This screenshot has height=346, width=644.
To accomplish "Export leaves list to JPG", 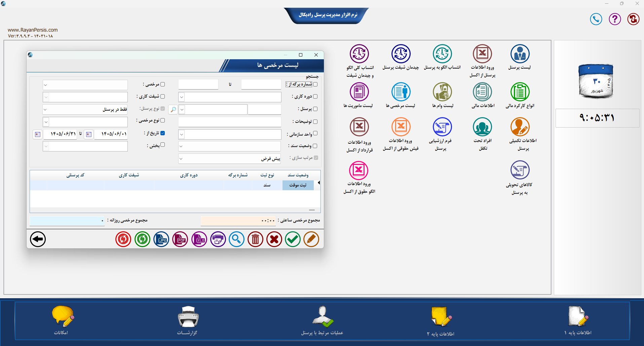I will (x=161, y=239).
